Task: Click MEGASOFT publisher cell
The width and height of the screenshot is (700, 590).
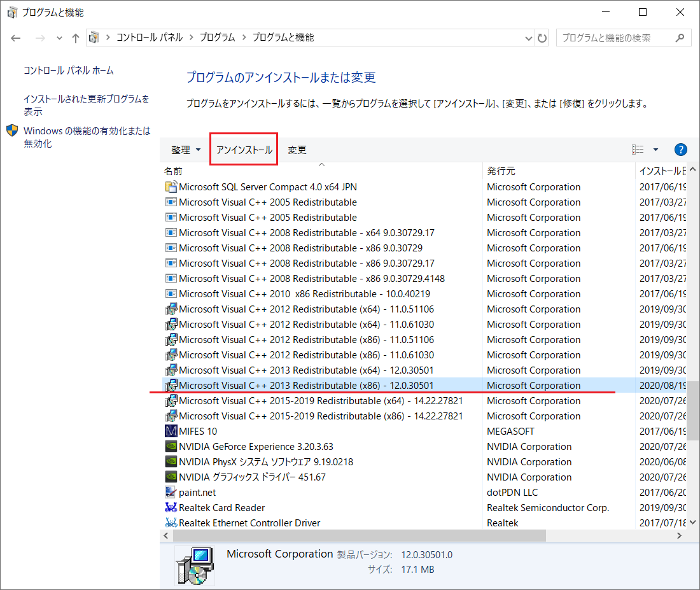Action: point(510,432)
